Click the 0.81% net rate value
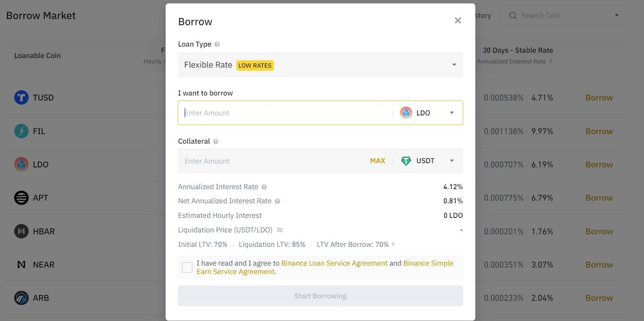644x321 pixels. click(453, 201)
